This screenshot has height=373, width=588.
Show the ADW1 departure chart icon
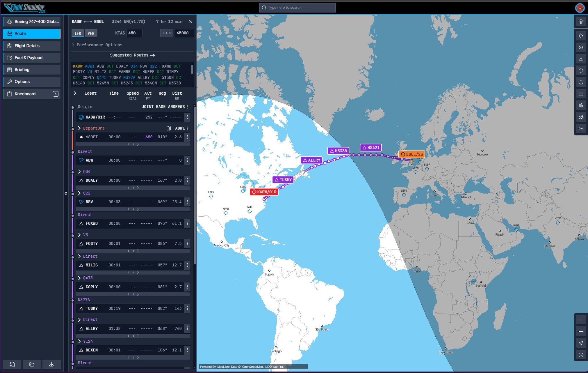pyautogui.click(x=169, y=128)
